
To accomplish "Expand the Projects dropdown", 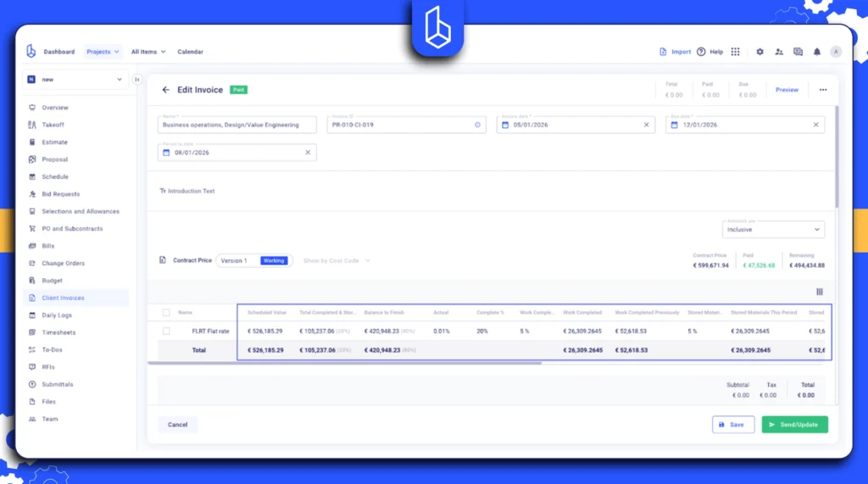I will 103,52.
